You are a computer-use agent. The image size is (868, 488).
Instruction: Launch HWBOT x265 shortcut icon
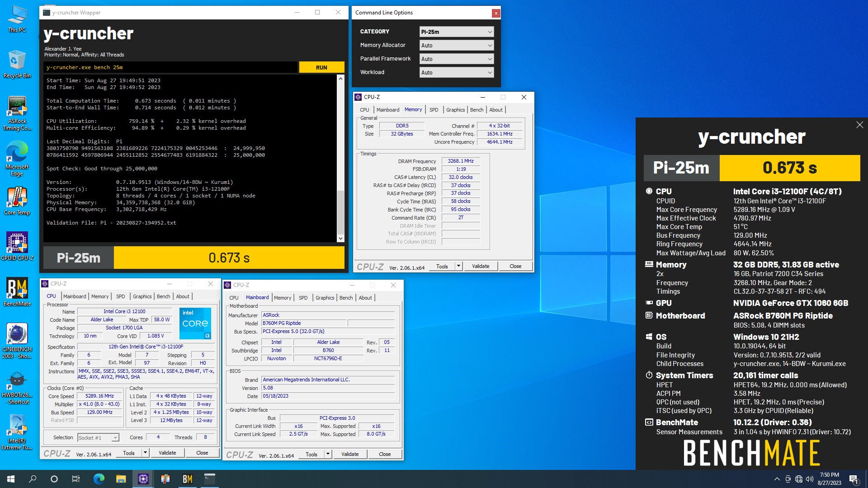click(x=17, y=387)
